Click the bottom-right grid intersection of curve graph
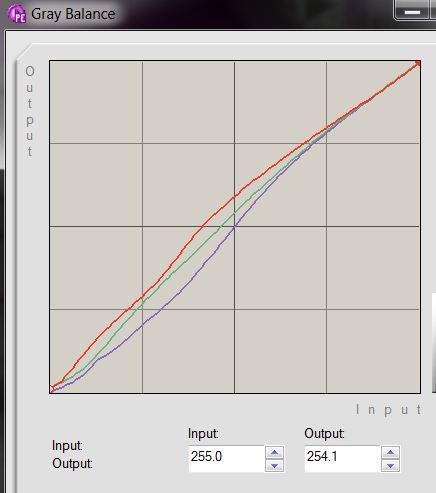436x493 pixels. [x=326, y=309]
